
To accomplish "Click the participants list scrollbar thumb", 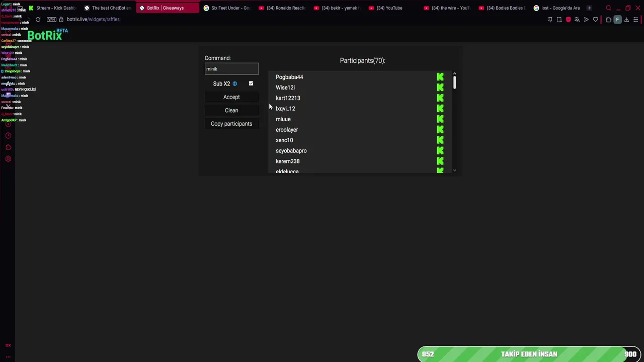I will point(454,82).
